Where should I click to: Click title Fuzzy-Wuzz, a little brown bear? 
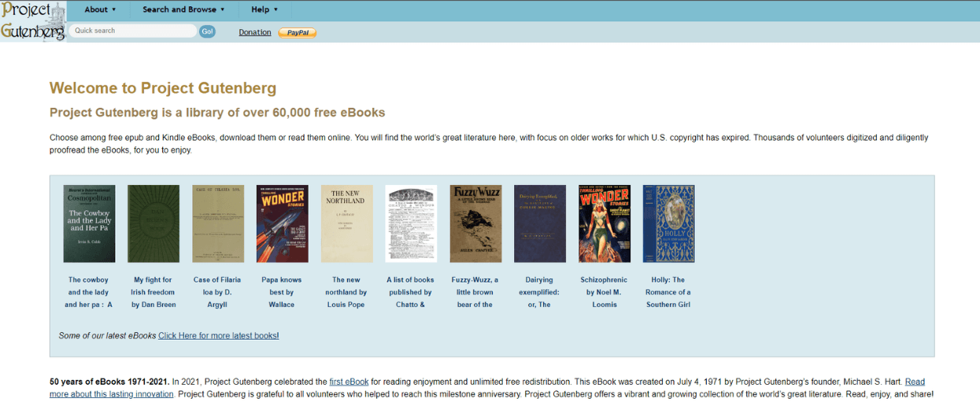[475, 292]
